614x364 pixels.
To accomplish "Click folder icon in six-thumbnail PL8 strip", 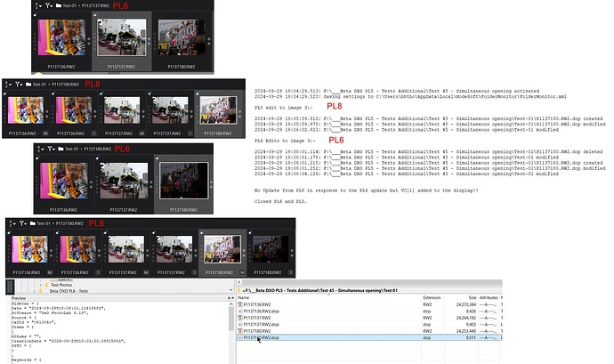I will (33, 223).
